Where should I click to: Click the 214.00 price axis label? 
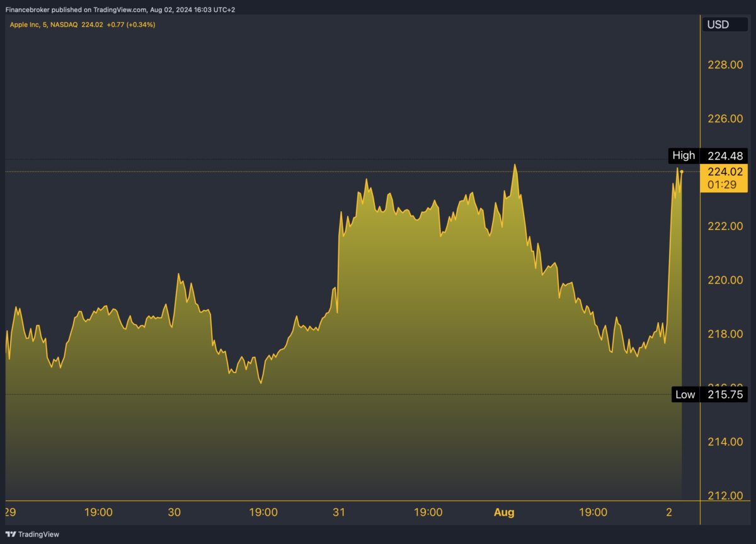click(726, 442)
